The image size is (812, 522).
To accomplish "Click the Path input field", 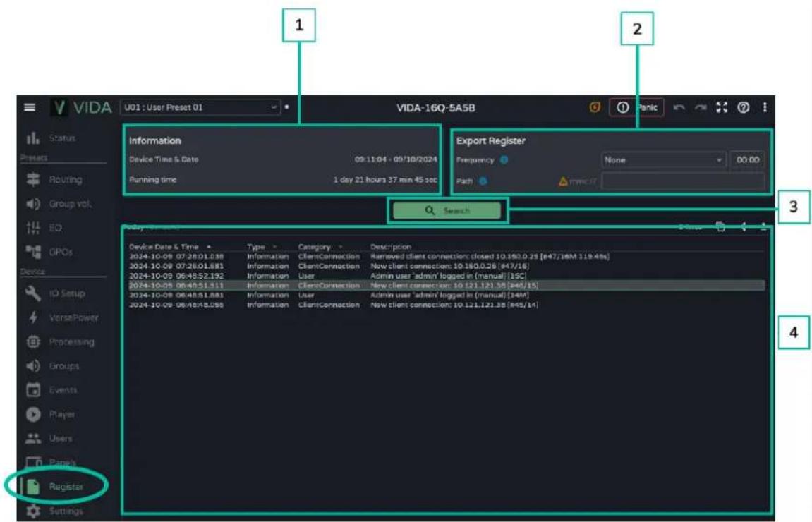I will coord(683,181).
